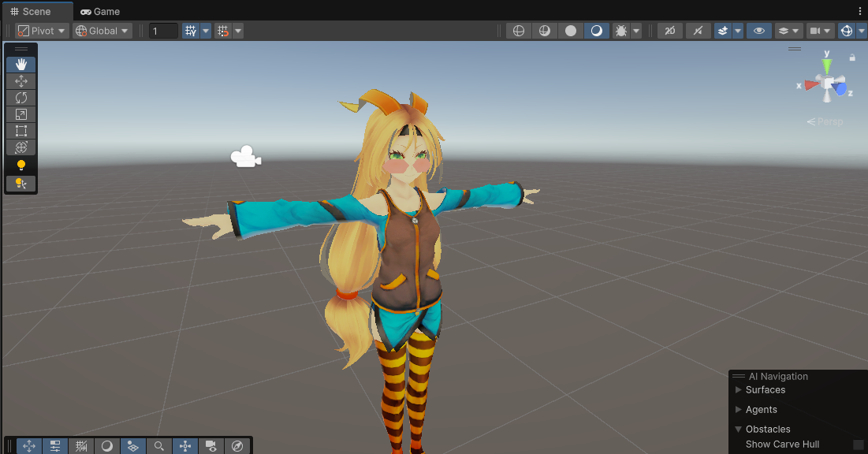868x454 pixels.
Task: Open Scene camera settings dropdown
Action: [821, 31]
